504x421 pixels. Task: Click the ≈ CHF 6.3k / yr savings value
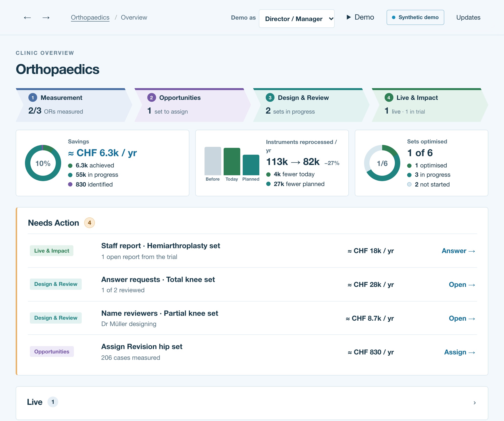click(x=102, y=153)
